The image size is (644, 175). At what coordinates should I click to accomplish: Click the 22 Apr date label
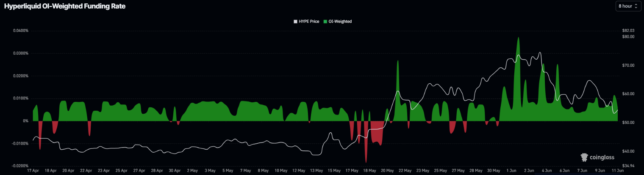point(86,170)
